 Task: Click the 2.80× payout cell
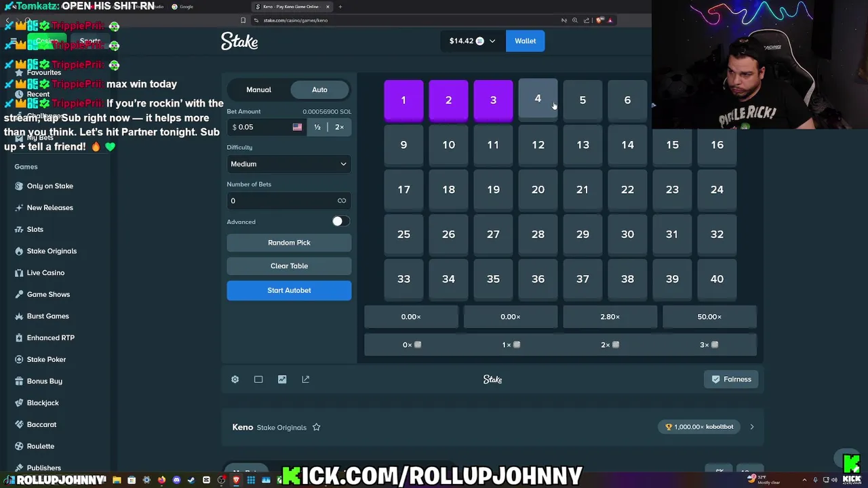click(x=610, y=317)
